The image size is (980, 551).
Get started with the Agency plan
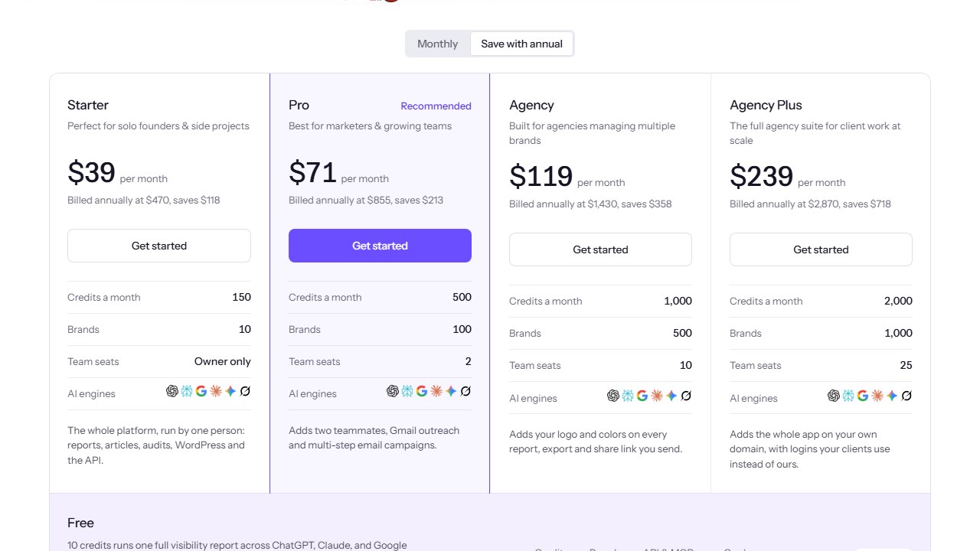pyautogui.click(x=600, y=249)
